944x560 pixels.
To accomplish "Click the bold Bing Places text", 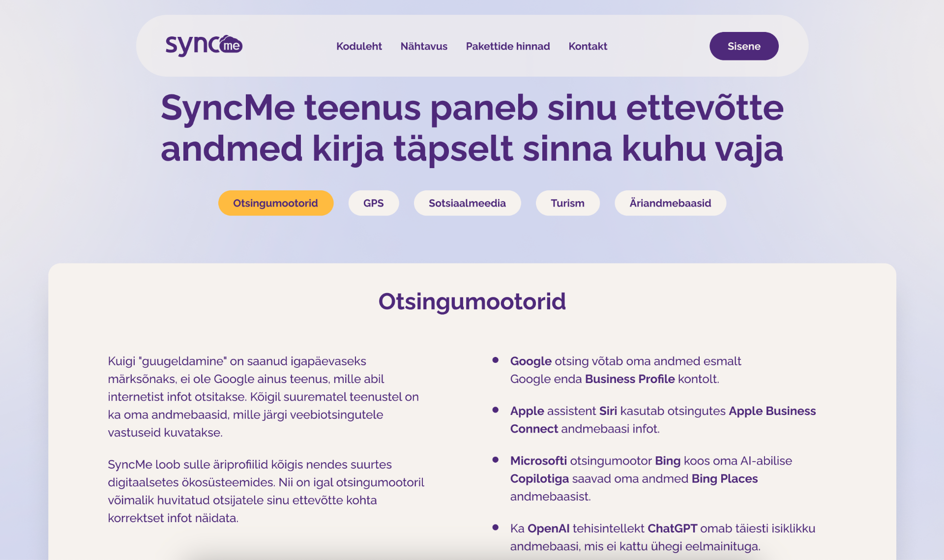I will 725,479.
